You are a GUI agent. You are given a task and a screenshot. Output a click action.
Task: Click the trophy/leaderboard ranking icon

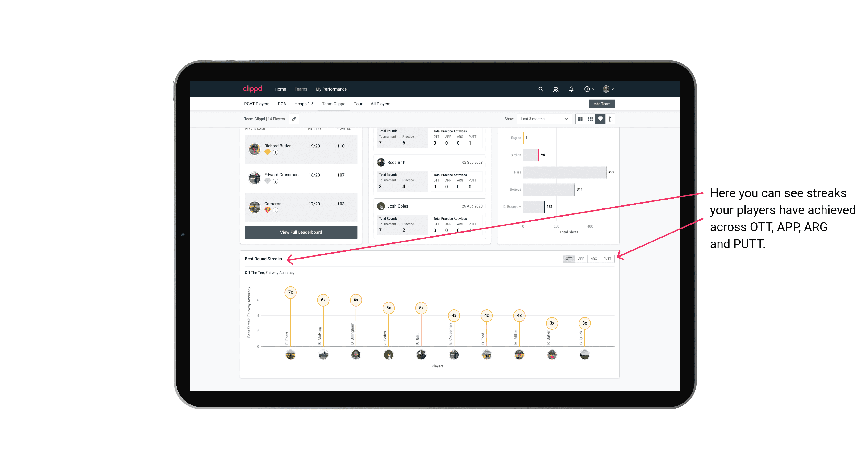click(600, 119)
